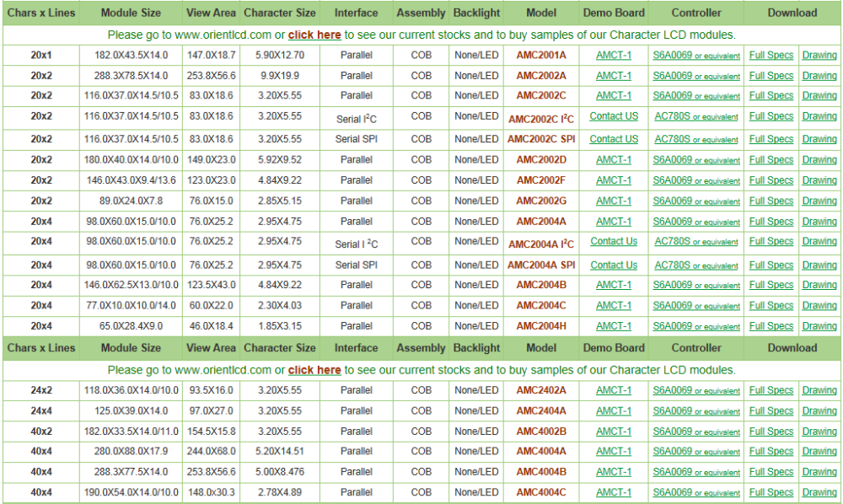
Task: Click AMCT-1 demo board for AMC2002C
Action: pyautogui.click(x=613, y=95)
